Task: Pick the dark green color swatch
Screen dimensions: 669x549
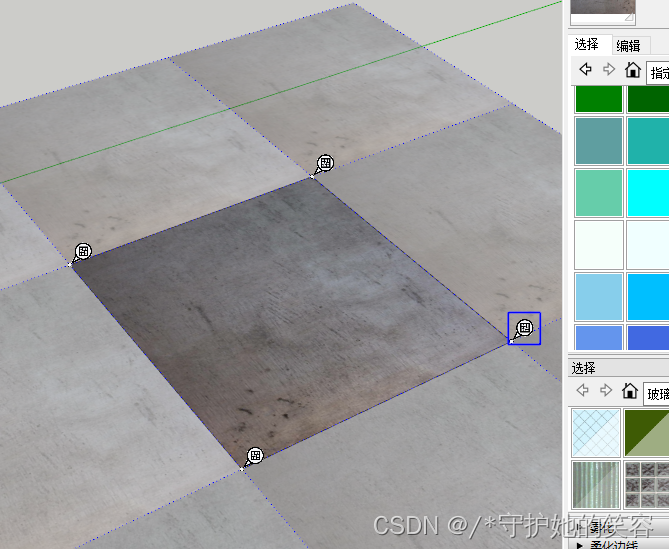Action: tap(648, 99)
